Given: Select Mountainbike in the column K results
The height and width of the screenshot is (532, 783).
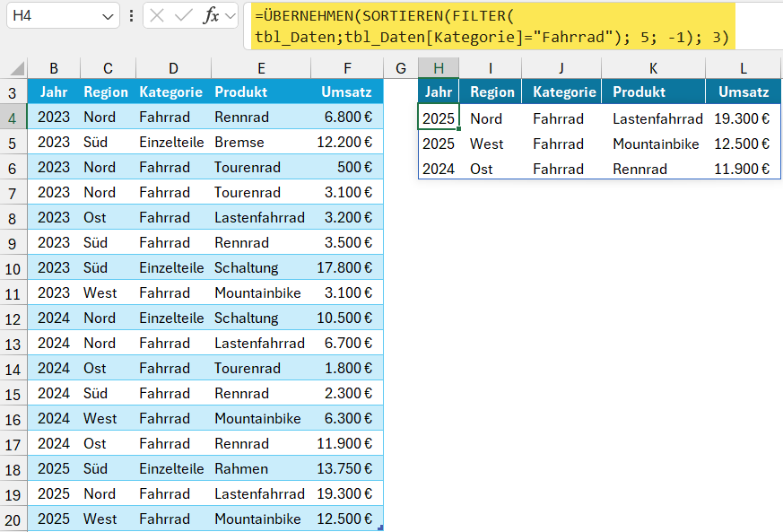Looking at the screenshot, I should tap(653, 144).
